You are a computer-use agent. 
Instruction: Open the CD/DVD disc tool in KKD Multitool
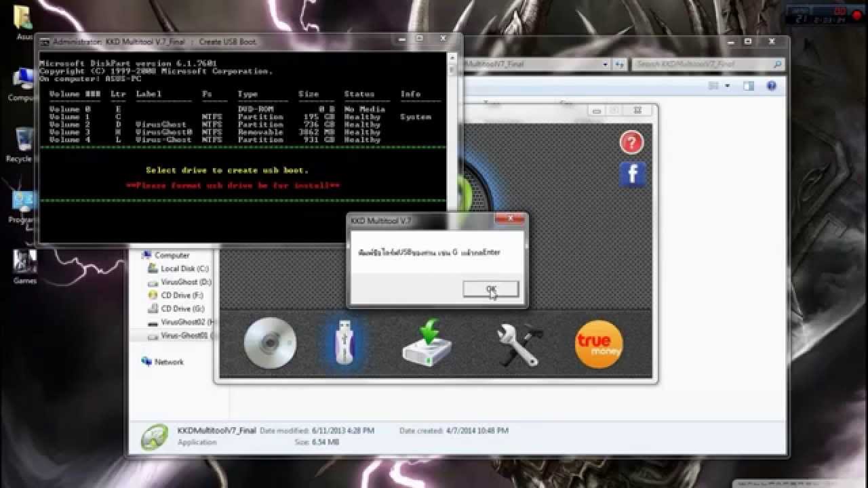click(x=270, y=343)
